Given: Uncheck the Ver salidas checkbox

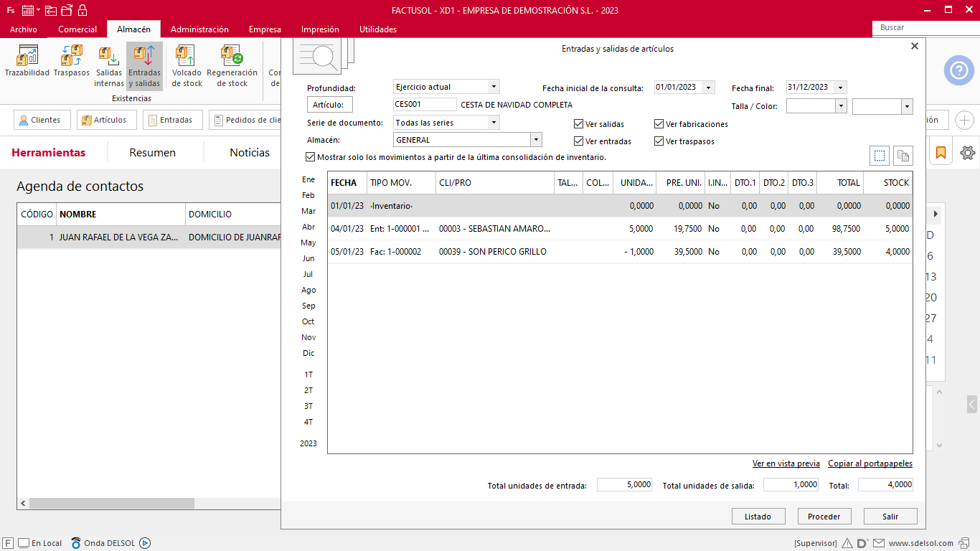Looking at the screenshot, I should 579,124.
